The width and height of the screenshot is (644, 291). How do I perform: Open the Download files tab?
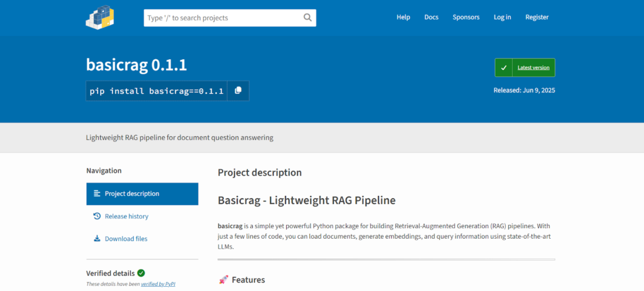tap(126, 239)
